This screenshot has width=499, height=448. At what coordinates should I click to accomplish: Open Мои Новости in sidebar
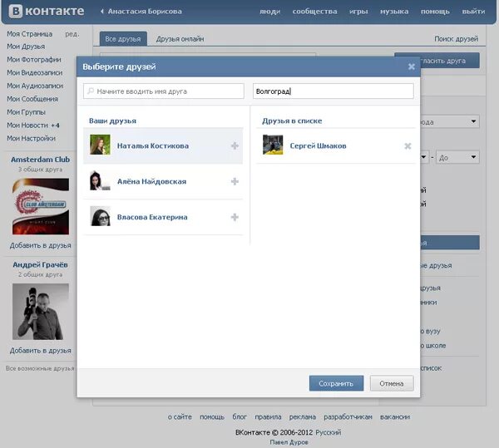pyautogui.click(x=33, y=126)
